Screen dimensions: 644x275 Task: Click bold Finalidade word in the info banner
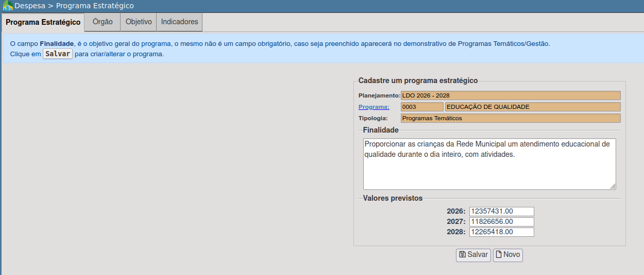coord(57,44)
